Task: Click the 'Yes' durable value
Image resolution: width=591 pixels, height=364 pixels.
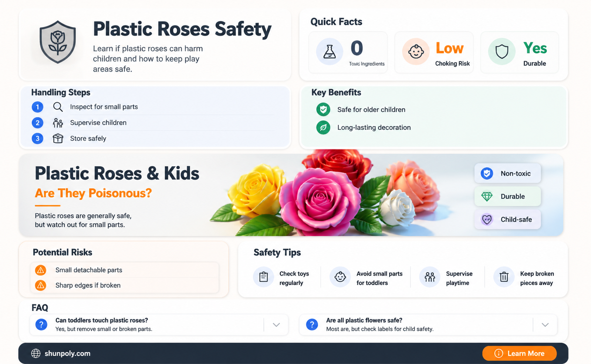Action: pyautogui.click(x=535, y=48)
